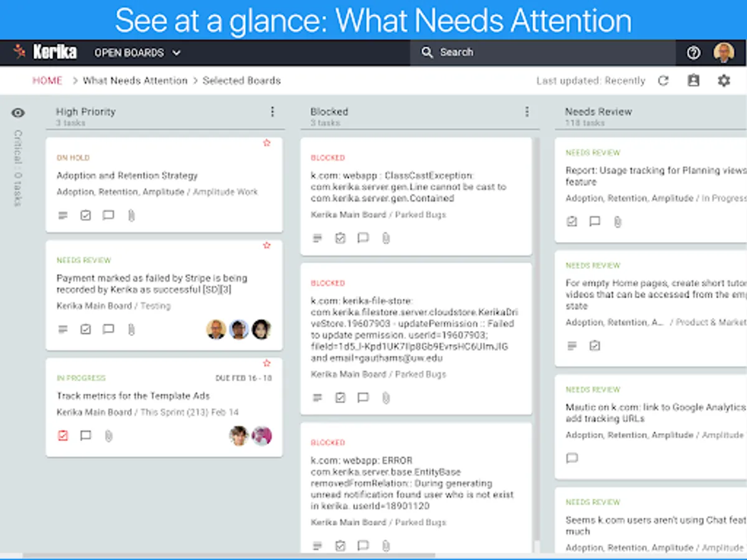This screenshot has height=560, width=747.
Task: Open chat on Mautic on k.com card
Action: click(x=572, y=458)
